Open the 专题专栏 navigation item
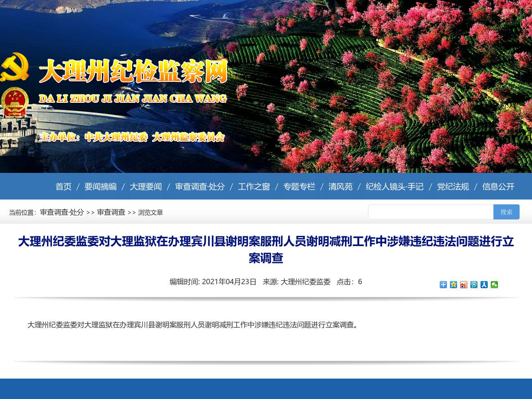This screenshot has height=399, width=532. click(299, 186)
